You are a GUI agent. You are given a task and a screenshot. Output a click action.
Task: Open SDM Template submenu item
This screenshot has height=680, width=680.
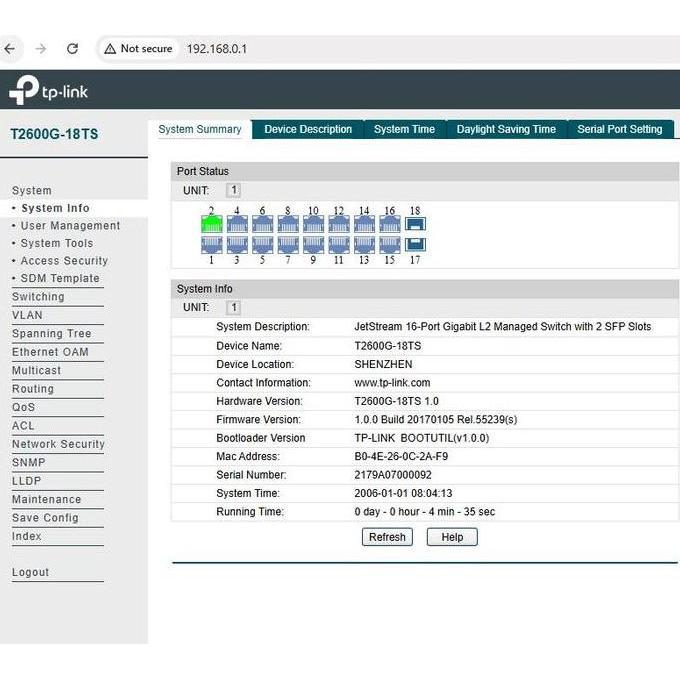[60, 278]
